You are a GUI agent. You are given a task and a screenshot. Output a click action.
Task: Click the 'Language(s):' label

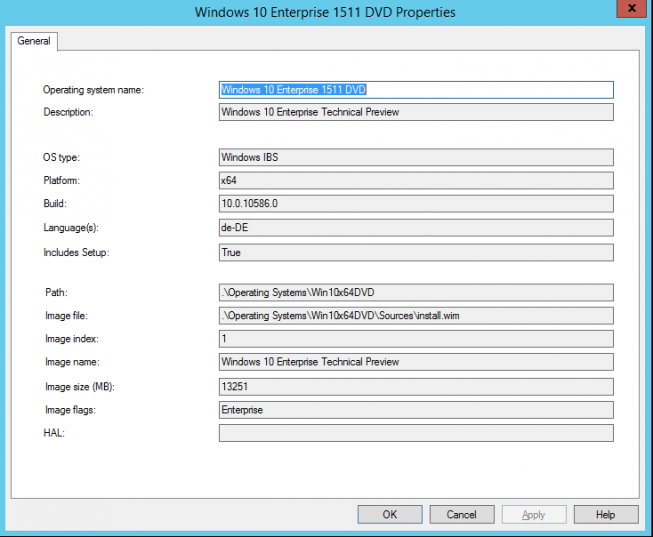(x=71, y=228)
